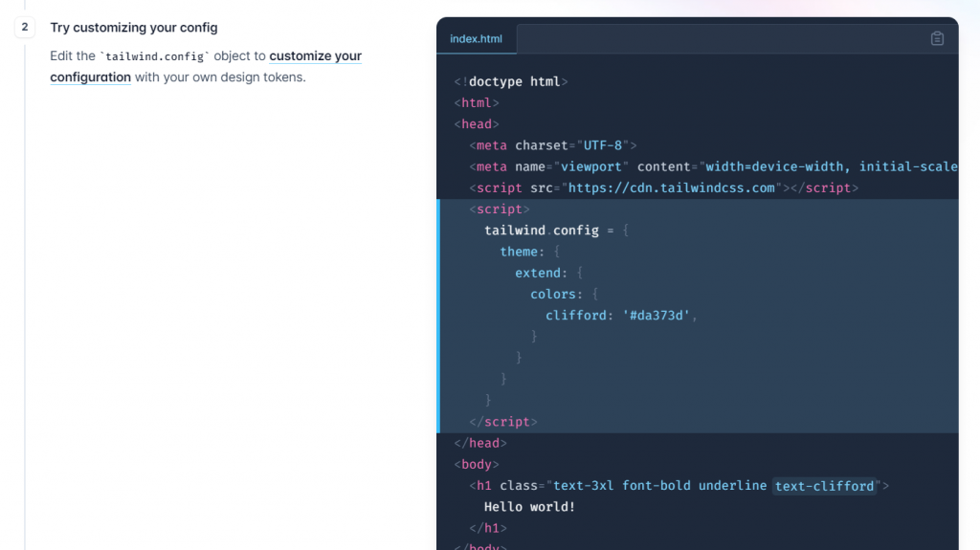The image size is (980, 550).
Task: Click the viewport meta name value
Action: [590, 166]
